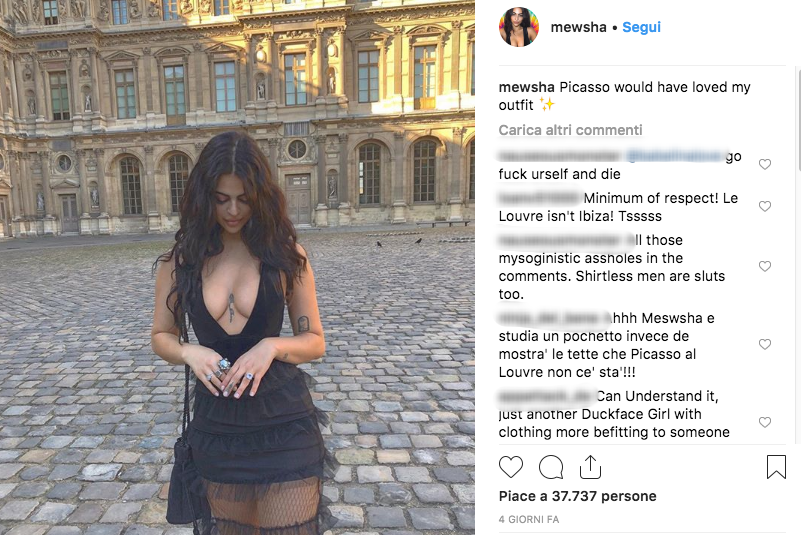Open mewsha username in the caption

(x=527, y=87)
